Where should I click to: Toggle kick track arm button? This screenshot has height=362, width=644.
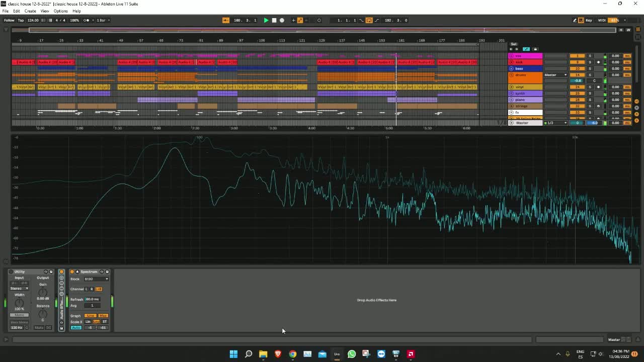tap(598, 62)
